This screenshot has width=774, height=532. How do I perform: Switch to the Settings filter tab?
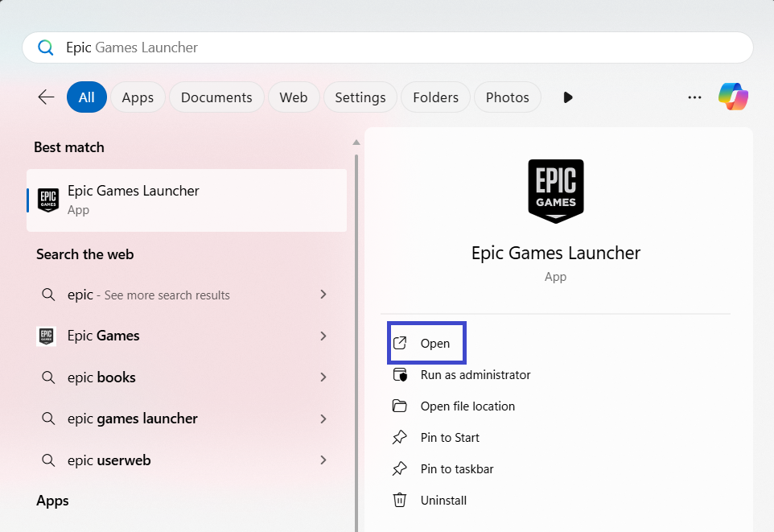click(360, 97)
